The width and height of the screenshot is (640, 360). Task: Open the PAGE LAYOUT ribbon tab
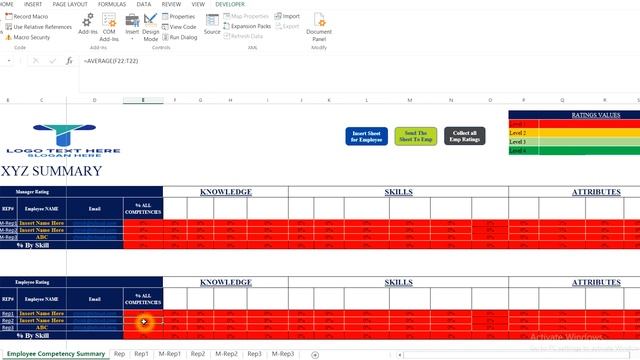pyautogui.click(x=70, y=4)
